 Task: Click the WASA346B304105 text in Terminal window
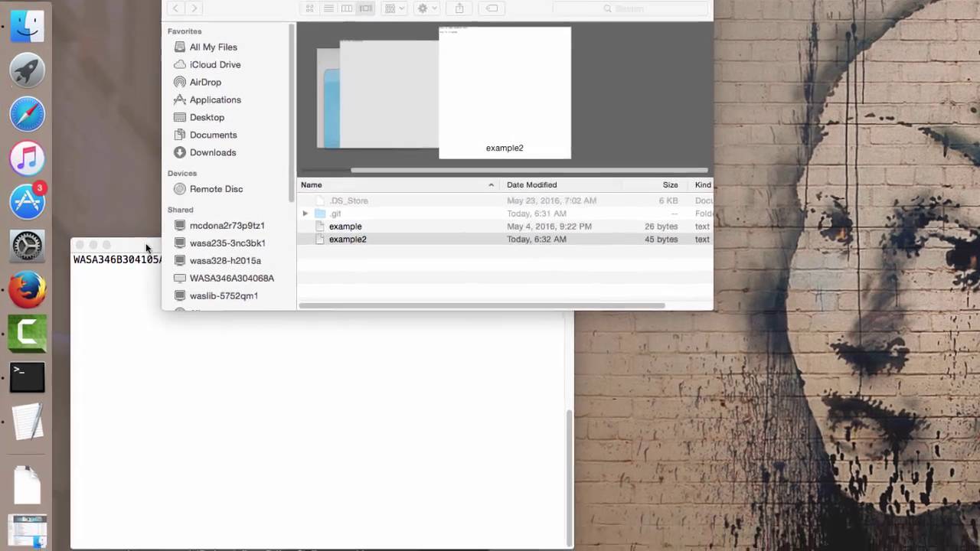tap(117, 259)
